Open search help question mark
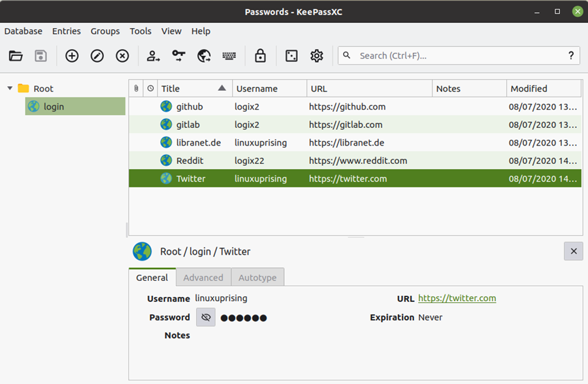 click(571, 56)
